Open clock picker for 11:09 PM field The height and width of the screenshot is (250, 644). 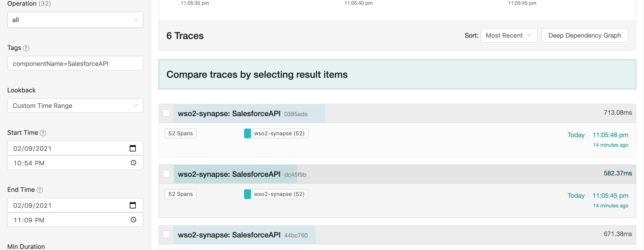[x=133, y=220]
